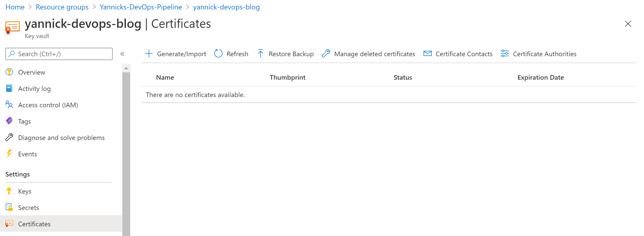Click the sidebar scrollbar thumb

click(x=126, y=154)
